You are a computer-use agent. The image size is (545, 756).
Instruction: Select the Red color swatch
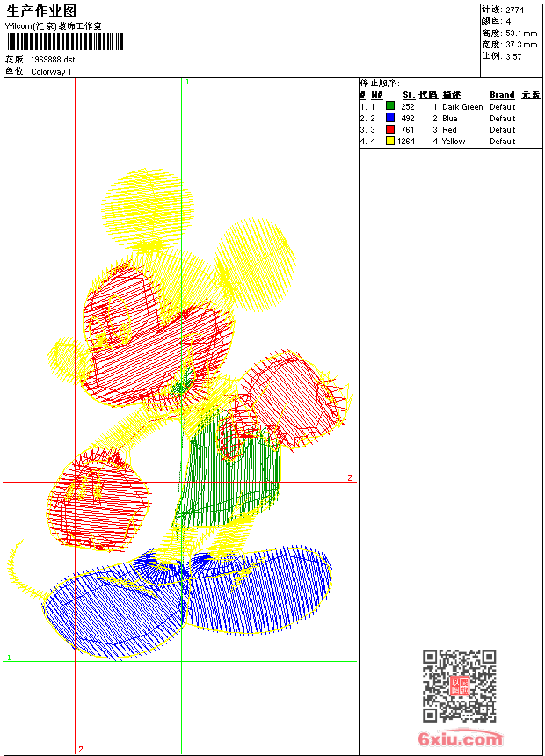pyautogui.click(x=390, y=129)
